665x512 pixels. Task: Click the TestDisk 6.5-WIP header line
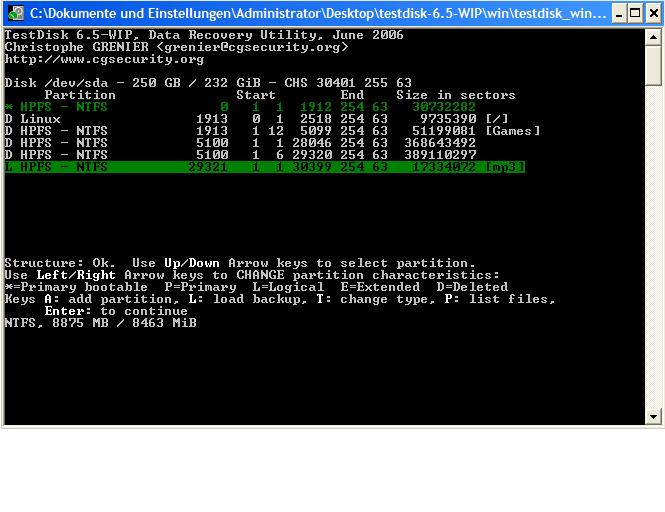(x=204, y=35)
